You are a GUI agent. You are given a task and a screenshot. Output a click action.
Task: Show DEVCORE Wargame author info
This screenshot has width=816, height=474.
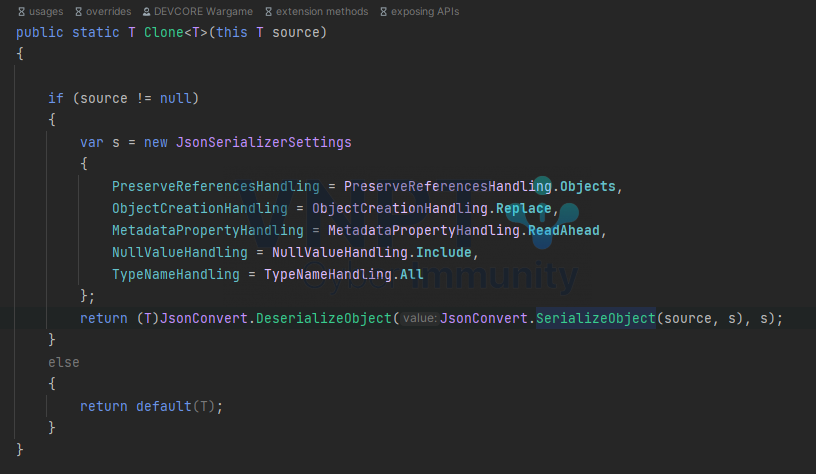tap(204, 12)
